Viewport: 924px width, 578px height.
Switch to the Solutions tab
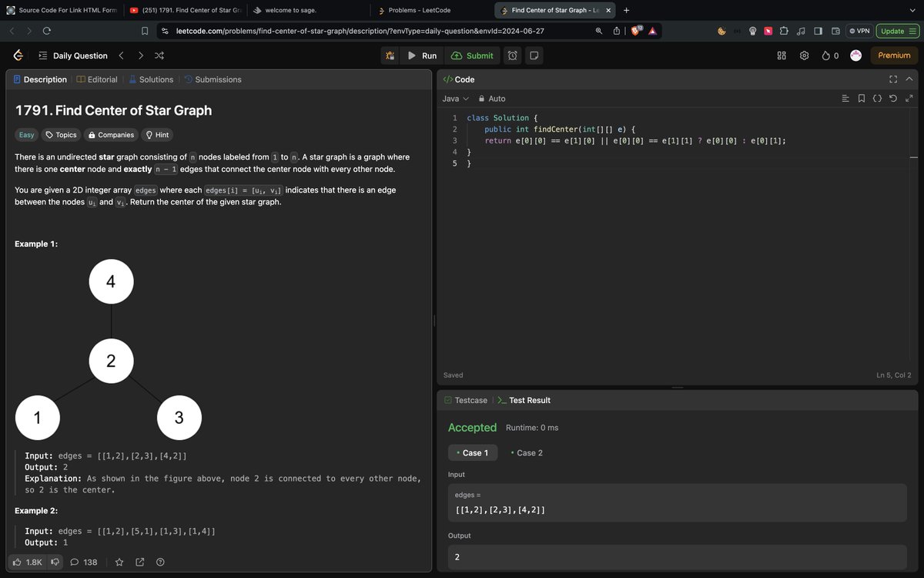[x=150, y=79]
